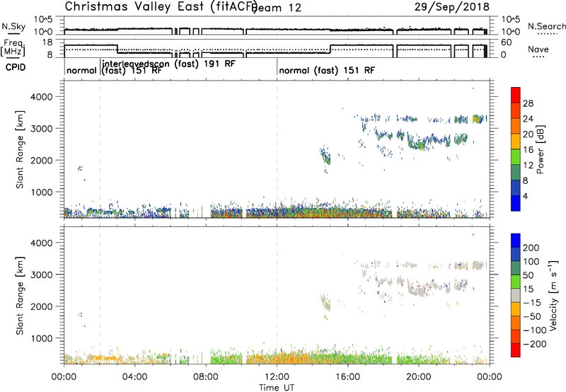Click the 'Slant Range [km]' label of power panel
This screenshot has width=566, height=392.
tap(20, 149)
